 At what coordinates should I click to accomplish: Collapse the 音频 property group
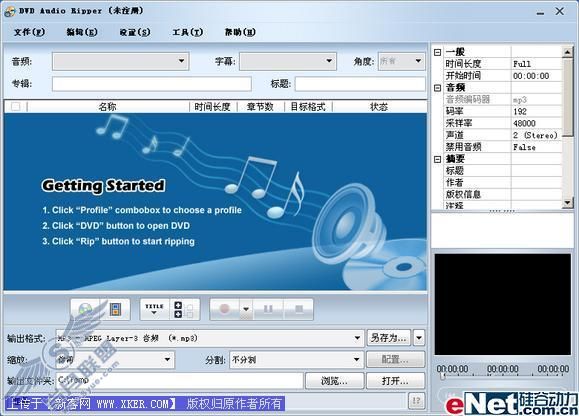pyautogui.click(x=438, y=88)
